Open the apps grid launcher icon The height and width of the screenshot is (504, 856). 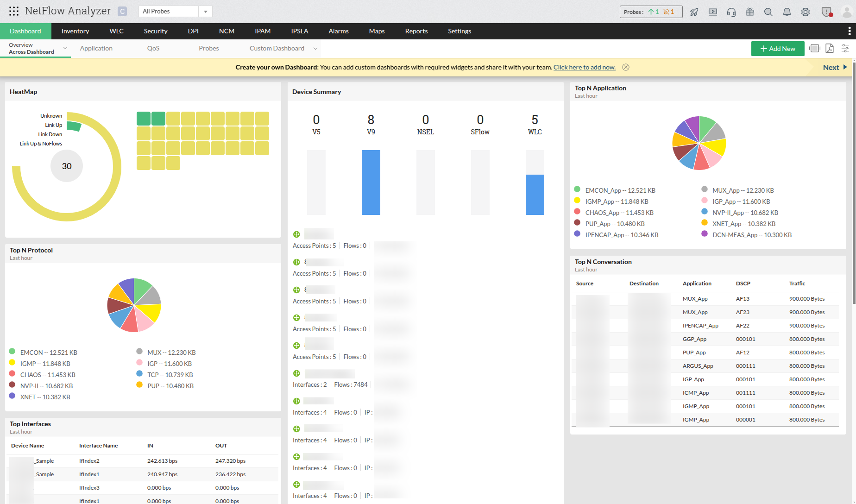coord(14,11)
